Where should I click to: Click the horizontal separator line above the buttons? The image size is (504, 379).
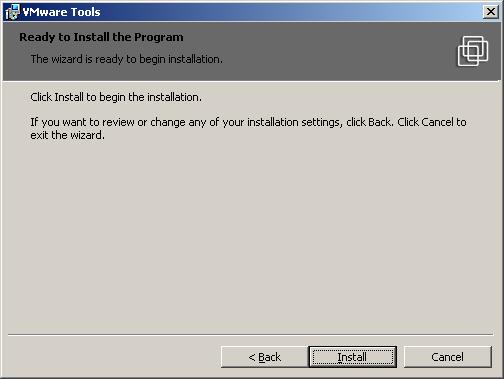250,334
